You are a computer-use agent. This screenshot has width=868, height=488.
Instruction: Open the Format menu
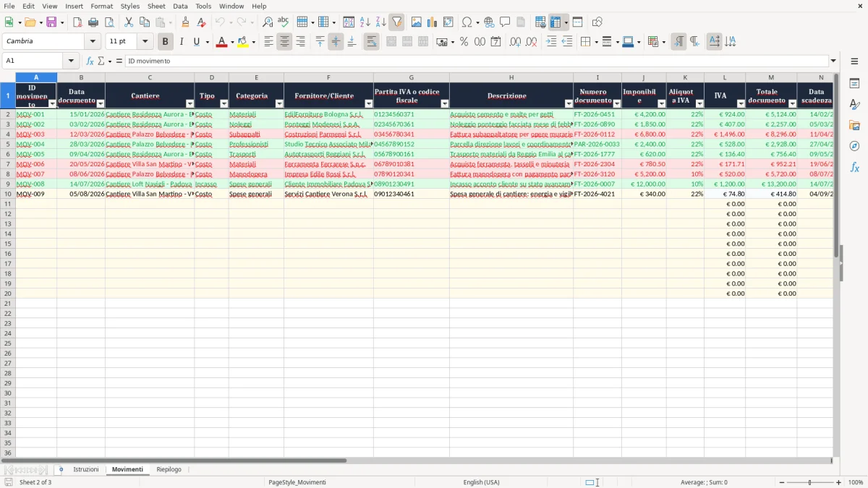point(101,6)
